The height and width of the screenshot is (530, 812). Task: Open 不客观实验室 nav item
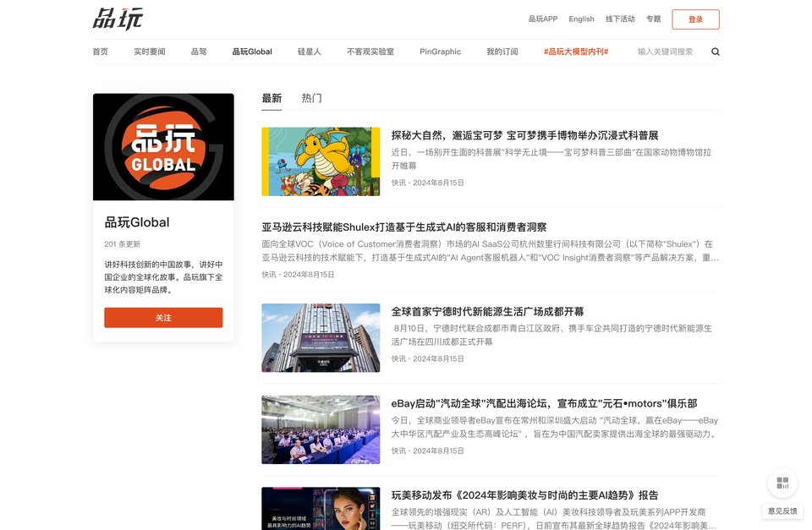(x=370, y=52)
